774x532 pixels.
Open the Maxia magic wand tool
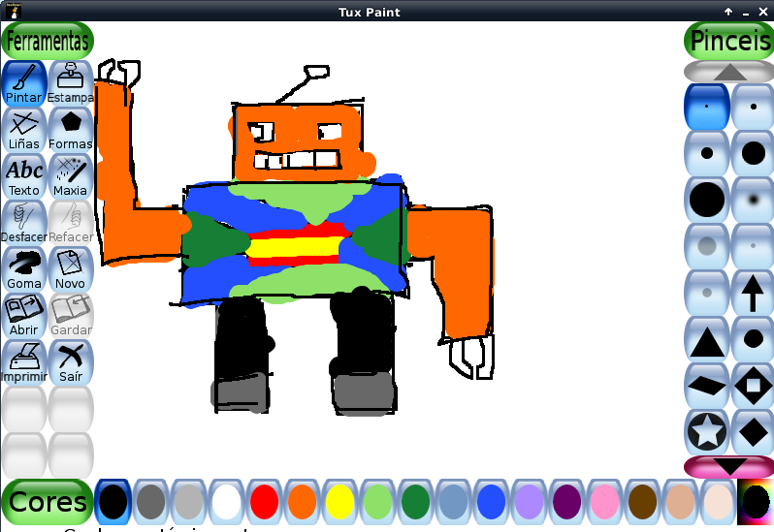tap(71, 176)
